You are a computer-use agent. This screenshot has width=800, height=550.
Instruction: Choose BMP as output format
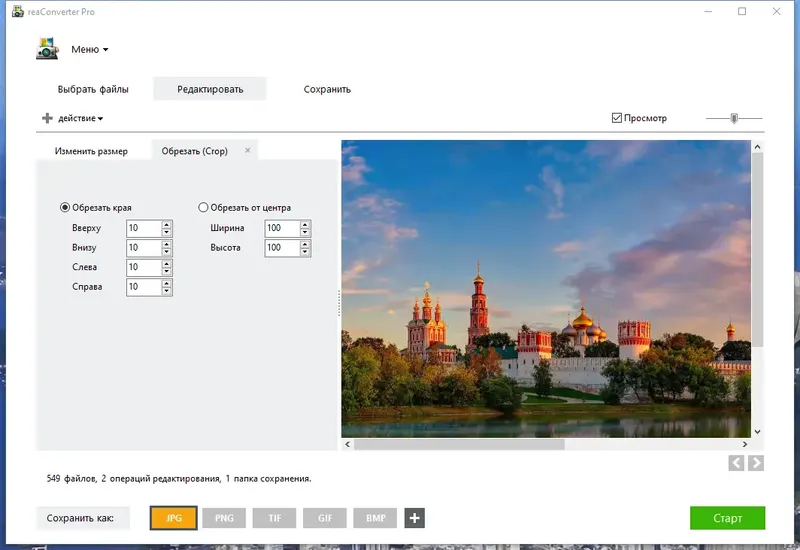[376, 518]
